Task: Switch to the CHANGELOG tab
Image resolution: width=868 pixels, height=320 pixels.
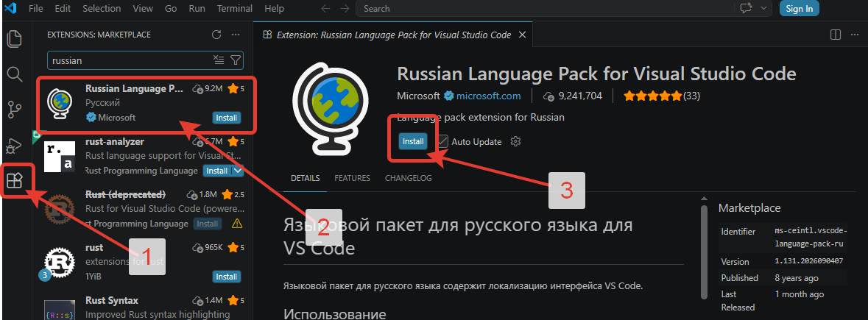Action: 408,179
